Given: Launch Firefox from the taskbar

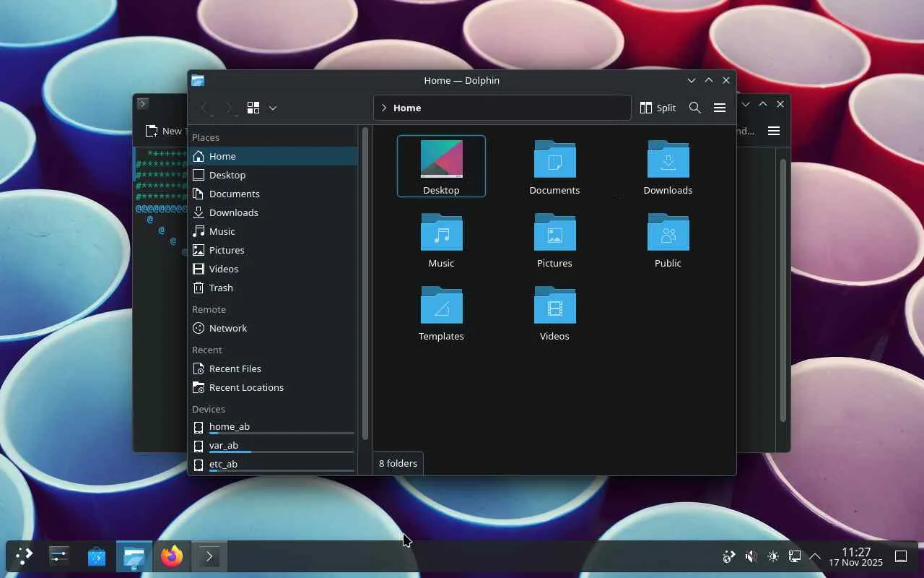Looking at the screenshot, I should pos(172,556).
